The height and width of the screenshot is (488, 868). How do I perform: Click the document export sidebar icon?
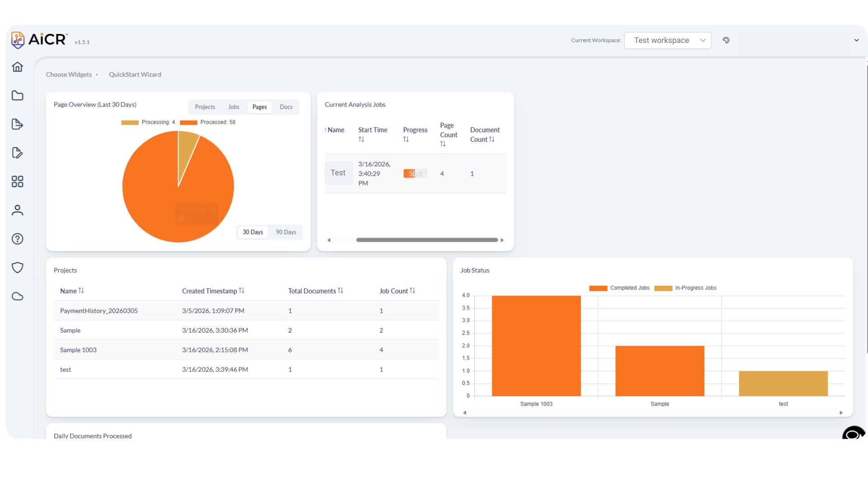(17, 124)
